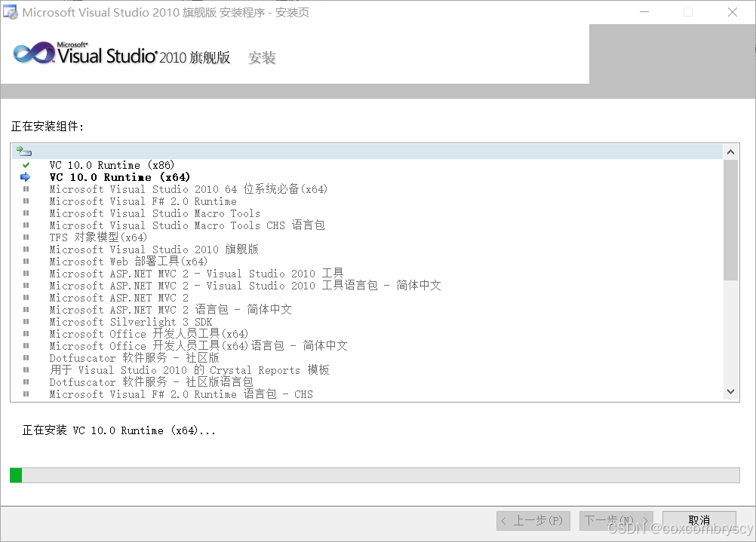Image resolution: width=756 pixels, height=542 pixels.
Task: Select ASP.NET MVC 2 - Visual Studio 2010 工具 row
Action: click(197, 274)
